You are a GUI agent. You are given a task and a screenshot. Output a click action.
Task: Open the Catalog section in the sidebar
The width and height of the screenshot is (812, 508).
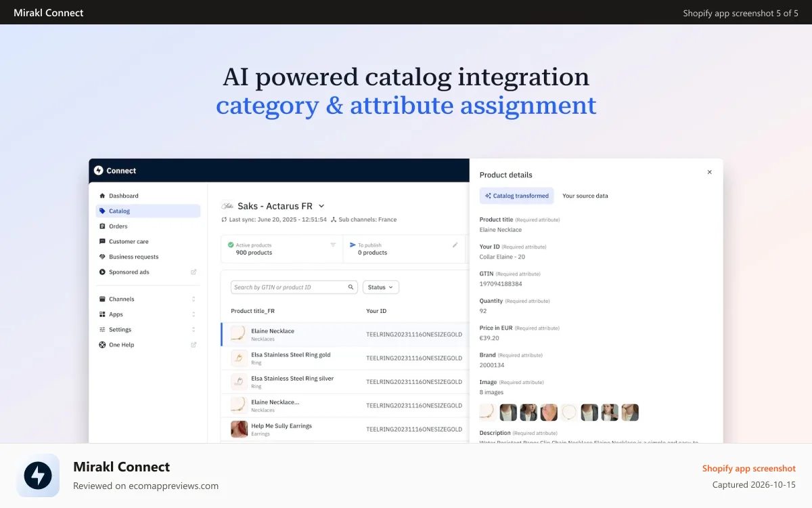coord(148,211)
